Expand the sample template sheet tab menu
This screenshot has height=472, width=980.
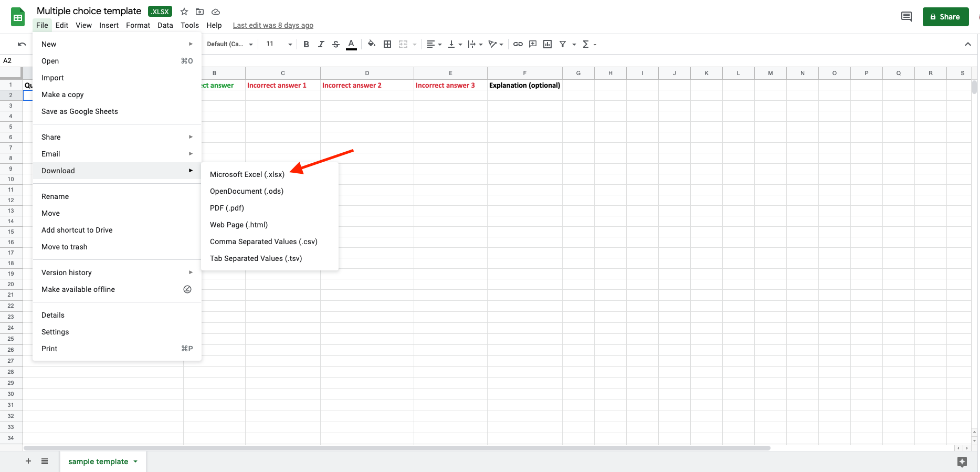[x=135, y=461]
